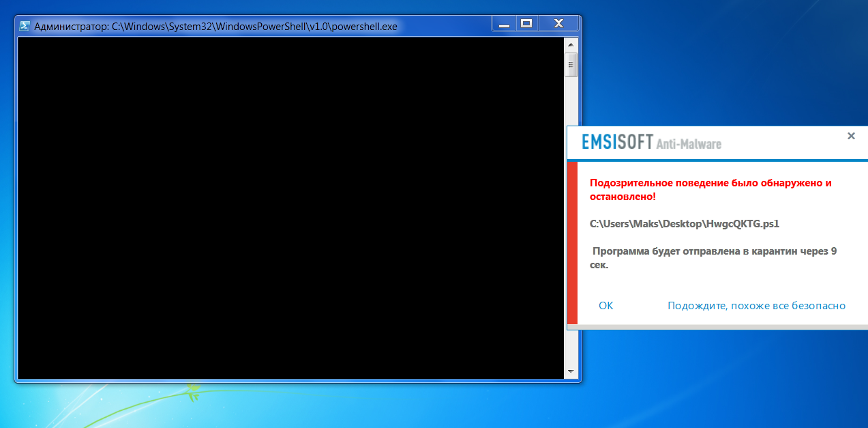Click the red suspicious behavior warning text

[710, 190]
